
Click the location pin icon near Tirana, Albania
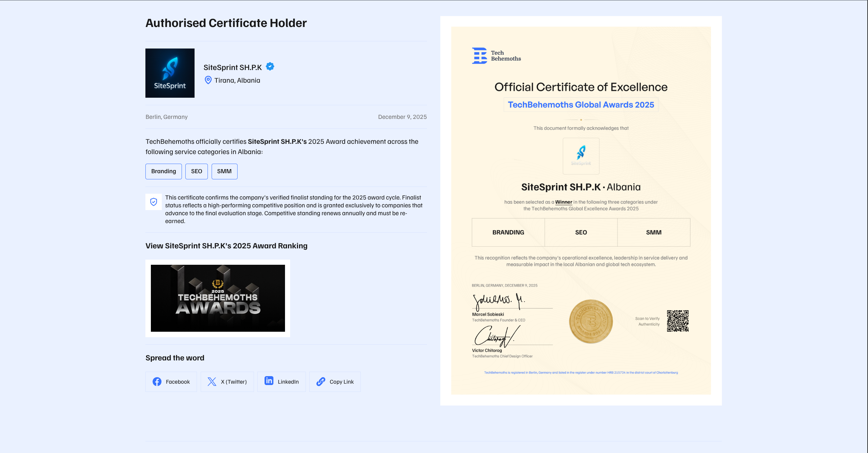[x=208, y=80]
